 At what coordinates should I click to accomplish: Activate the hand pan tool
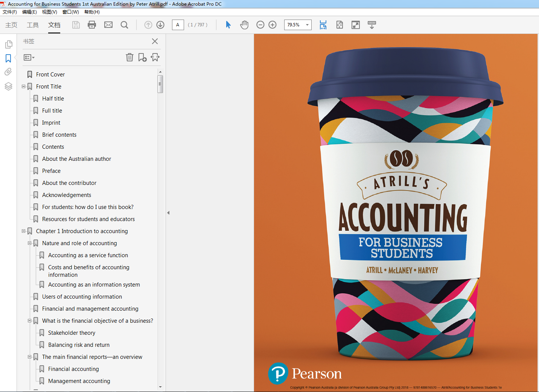point(244,25)
